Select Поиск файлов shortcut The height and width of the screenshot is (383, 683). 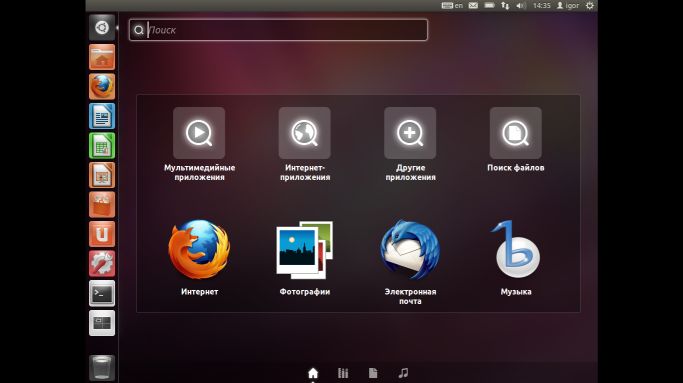[516, 140]
